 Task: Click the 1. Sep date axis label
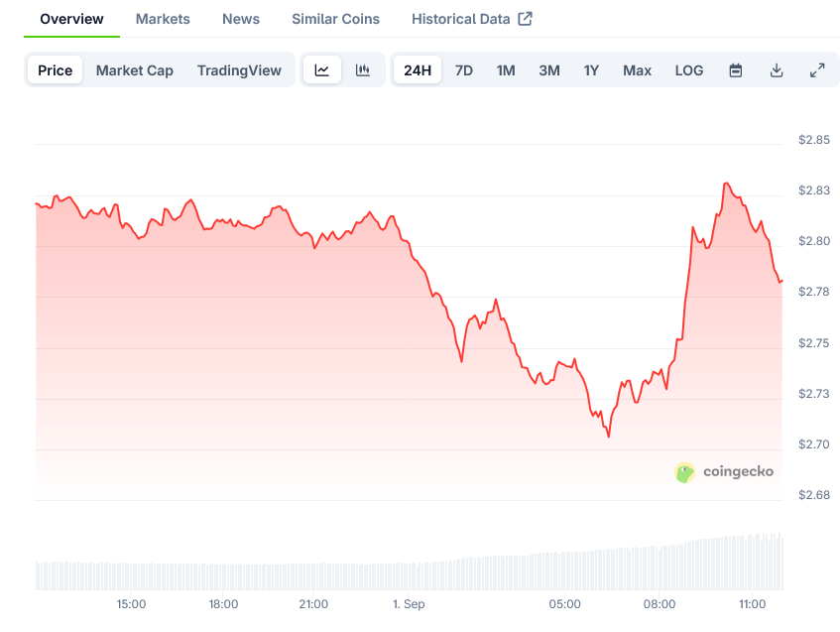[409, 604]
